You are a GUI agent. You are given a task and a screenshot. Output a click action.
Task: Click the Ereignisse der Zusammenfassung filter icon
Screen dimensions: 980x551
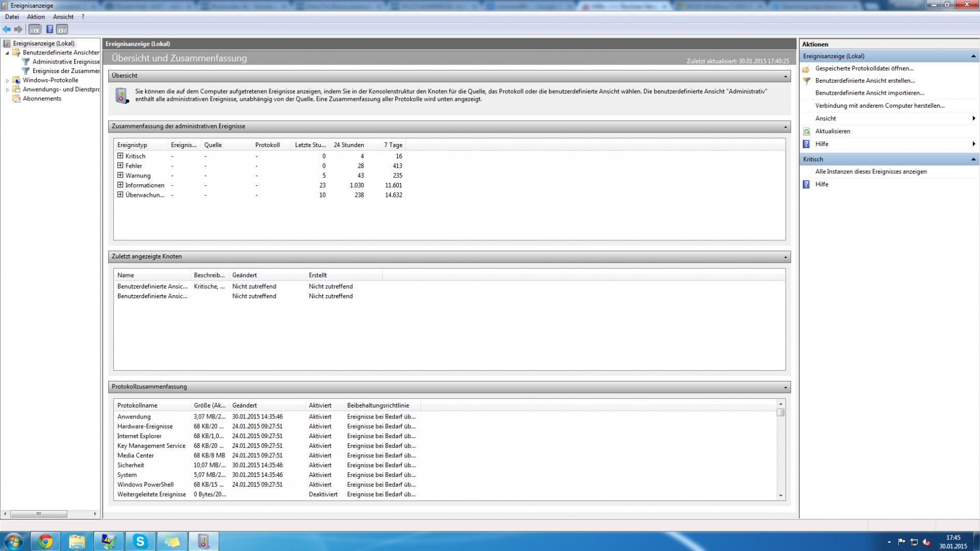click(x=26, y=71)
